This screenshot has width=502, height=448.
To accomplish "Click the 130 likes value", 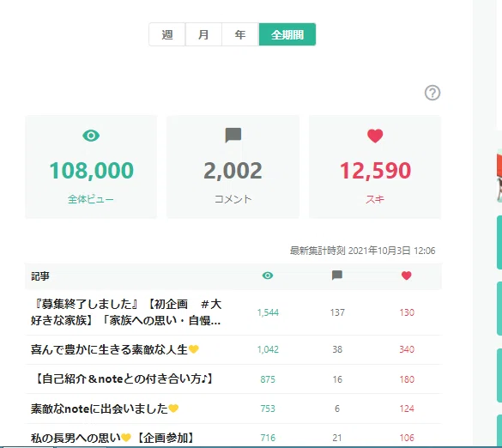I will point(407,312).
